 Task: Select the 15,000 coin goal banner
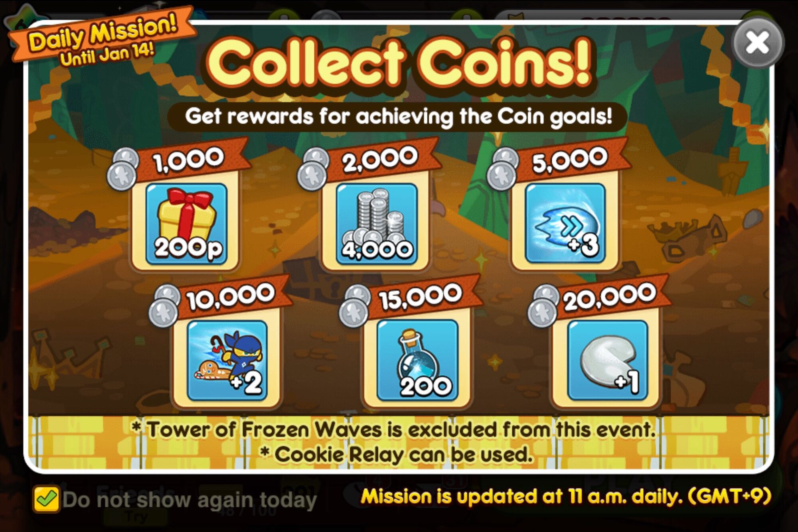click(421, 296)
